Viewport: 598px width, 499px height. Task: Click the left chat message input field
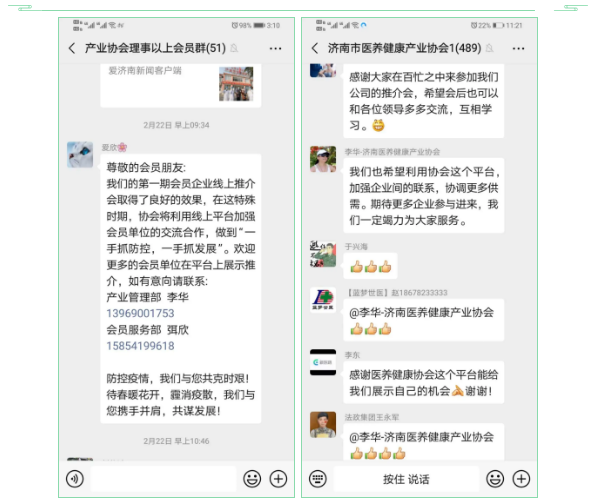pyautogui.click(x=164, y=479)
